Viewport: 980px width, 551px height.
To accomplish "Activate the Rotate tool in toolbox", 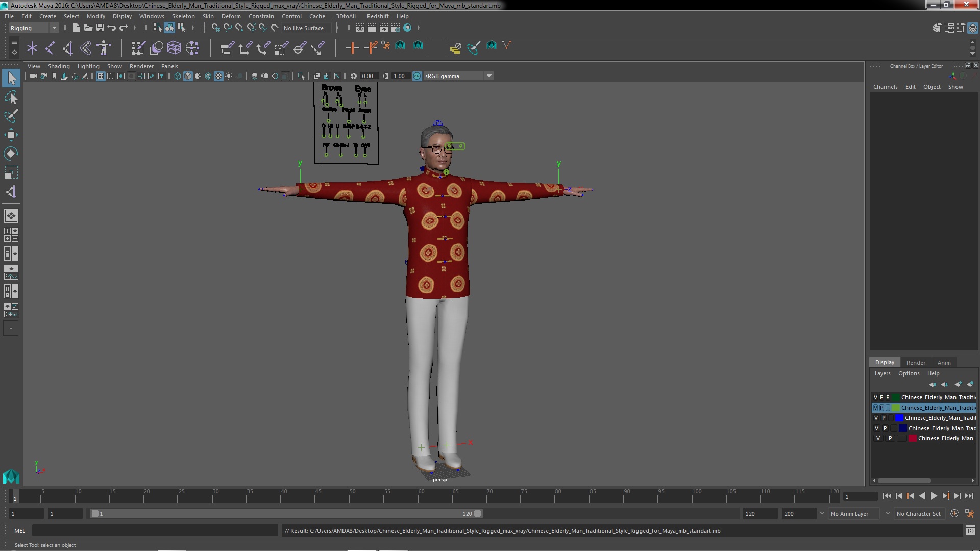I will [x=11, y=154].
